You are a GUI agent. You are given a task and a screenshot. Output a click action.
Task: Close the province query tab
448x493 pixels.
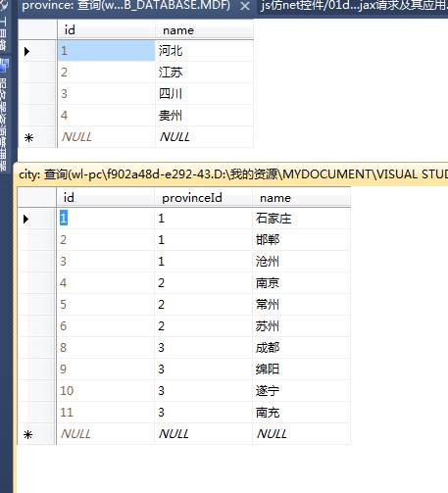[x=245, y=6]
